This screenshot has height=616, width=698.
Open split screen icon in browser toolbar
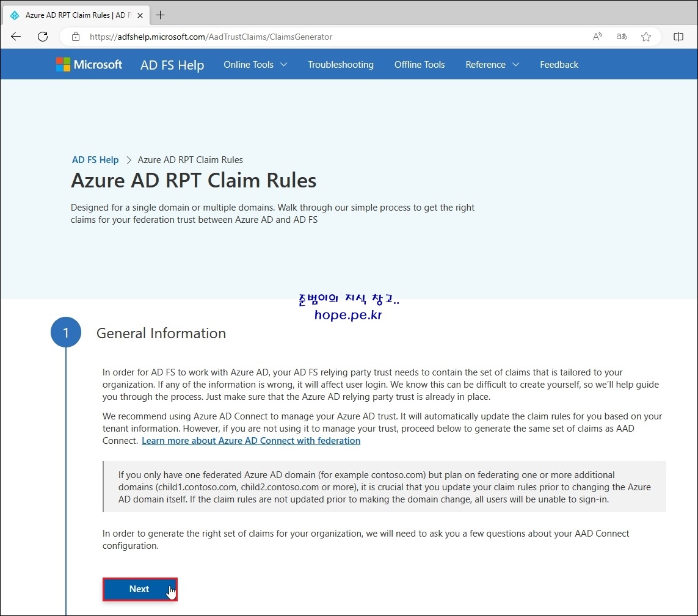[x=678, y=37]
